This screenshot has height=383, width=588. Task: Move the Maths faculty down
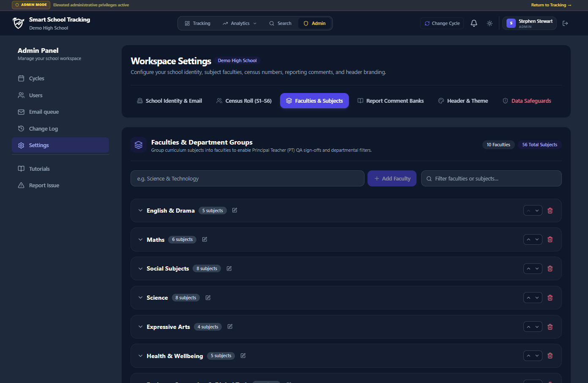537,240
